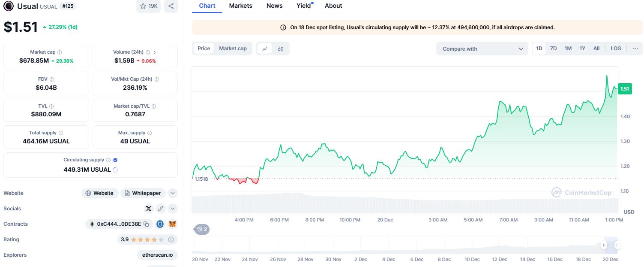
Task: Set chart range to All
Action: coord(596,49)
